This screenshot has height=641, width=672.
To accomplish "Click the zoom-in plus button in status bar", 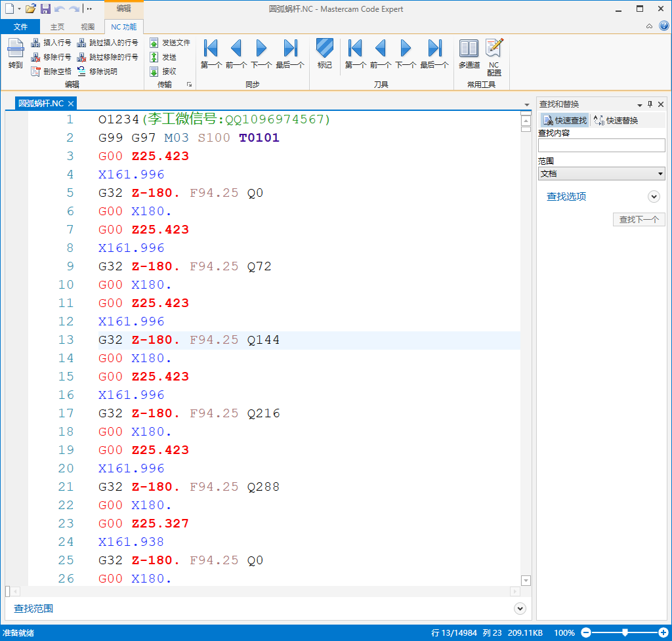I will [x=663, y=632].
